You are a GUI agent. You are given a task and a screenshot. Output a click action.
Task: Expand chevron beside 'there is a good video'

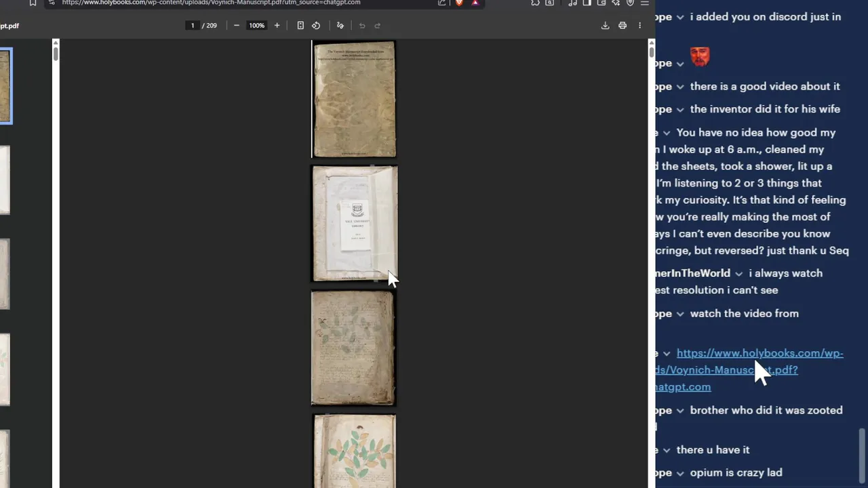point(680,87)
